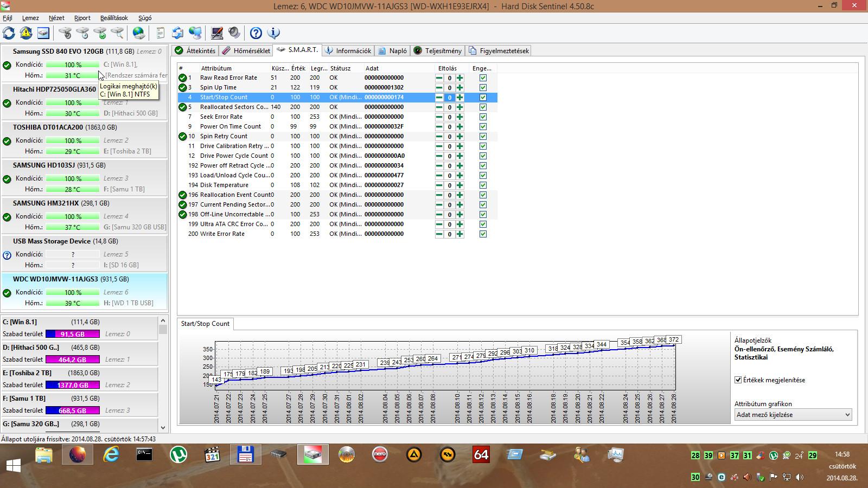Click the green status icon beside Spin Up Time
The image size is (868, 488).
pos(183,87)
